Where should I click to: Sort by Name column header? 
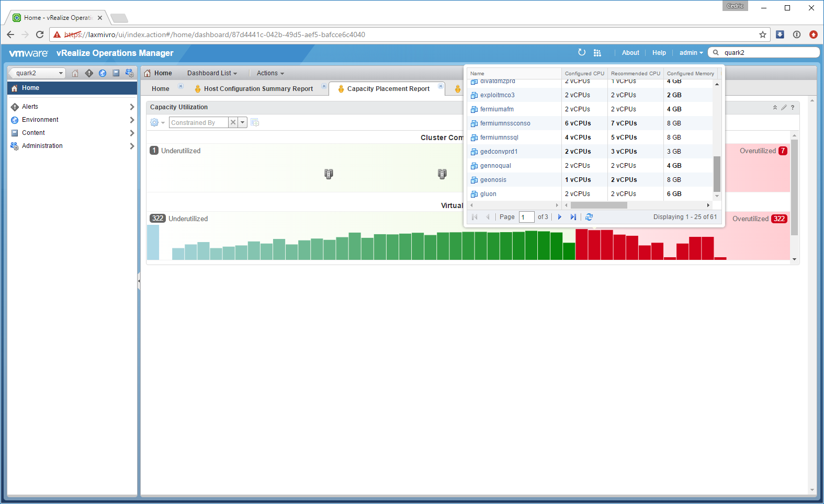coord(514,74)
